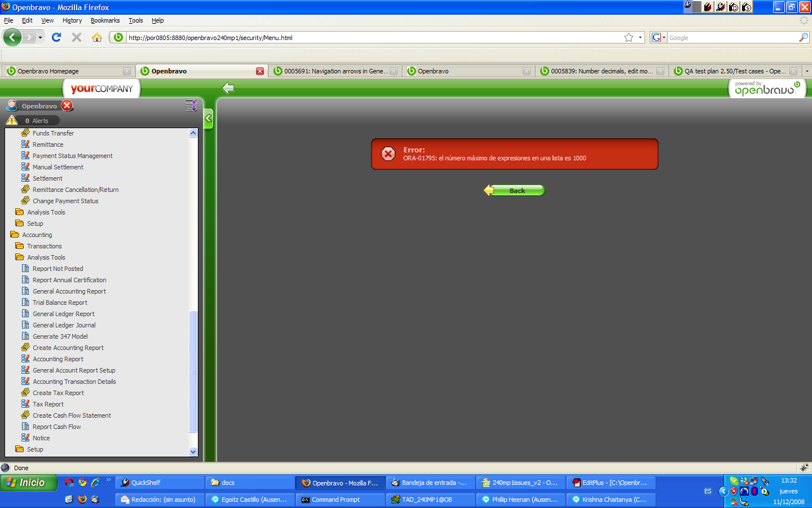This screenshot has height=508, width=812.
Task: Click the Firefox forward navigation arrow
Action: coord(29,37)
